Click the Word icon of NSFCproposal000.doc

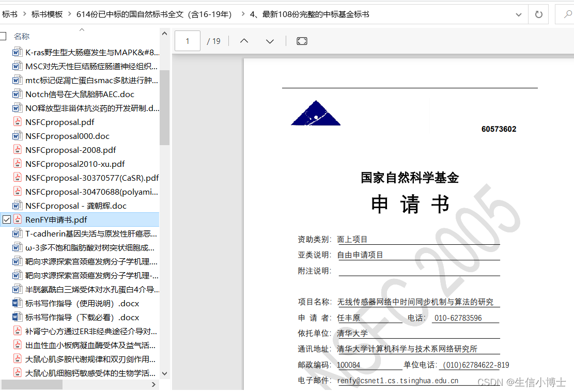(17, 136)
